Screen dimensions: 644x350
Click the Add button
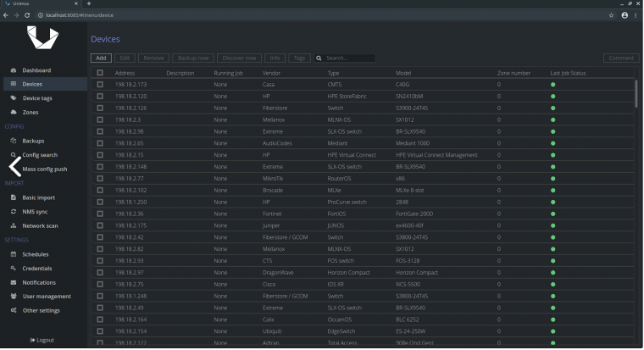pos(101,58)
